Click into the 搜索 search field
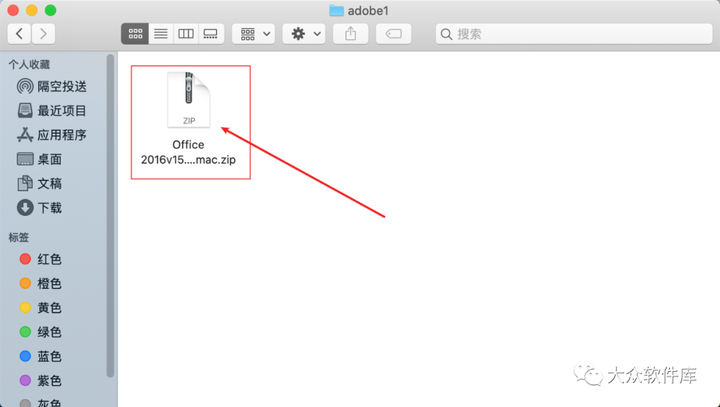720x407 pixels. coord(574,34)
